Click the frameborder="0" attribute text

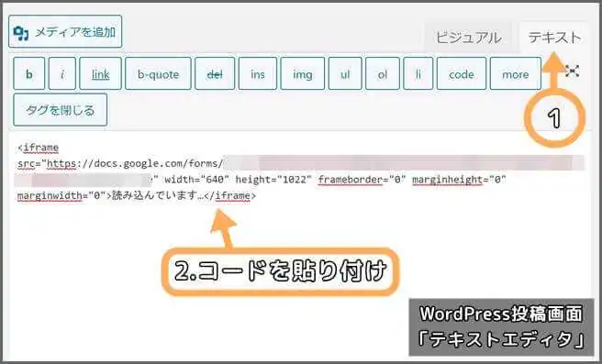pos(362,180)
